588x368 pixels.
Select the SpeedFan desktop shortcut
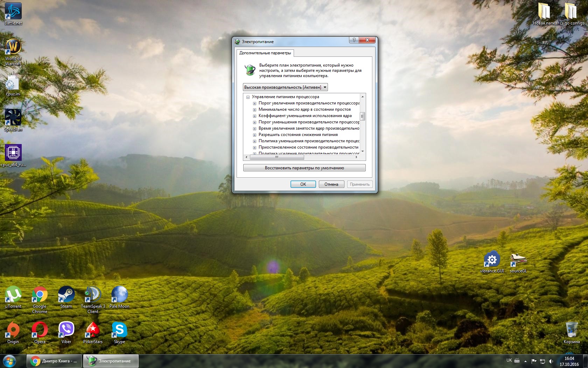click(x=13, y=120)
